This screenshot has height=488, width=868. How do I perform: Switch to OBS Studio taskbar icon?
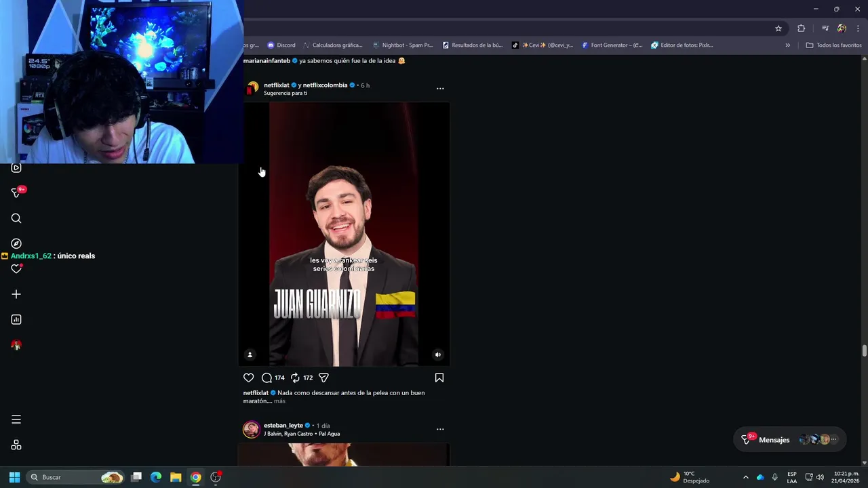pos(216,477)
